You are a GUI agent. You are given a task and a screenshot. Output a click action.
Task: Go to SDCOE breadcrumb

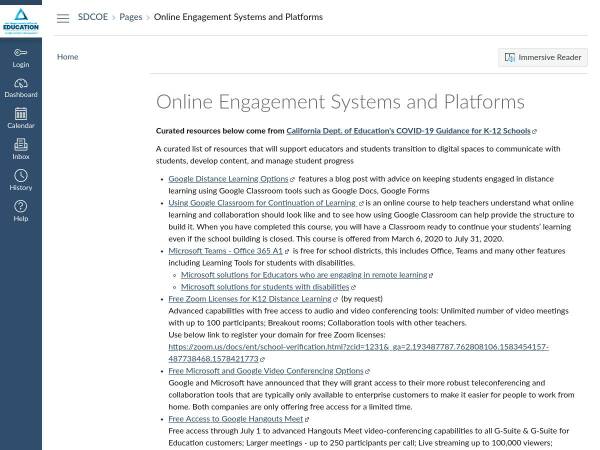[x=93, y=18]
